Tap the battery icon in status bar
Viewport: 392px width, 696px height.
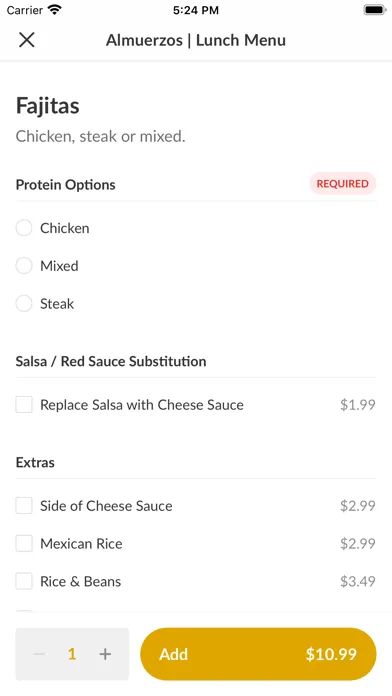375,10
